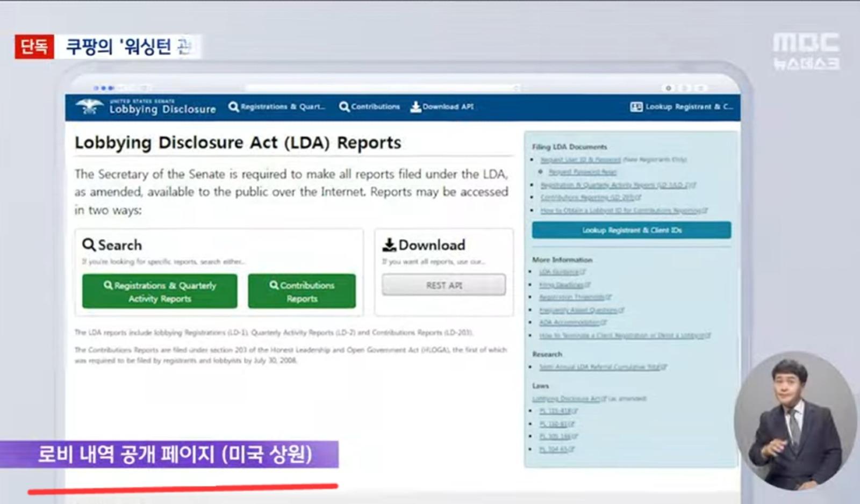Click the ID card icon beside Lookup Registrant

point(635,106)
